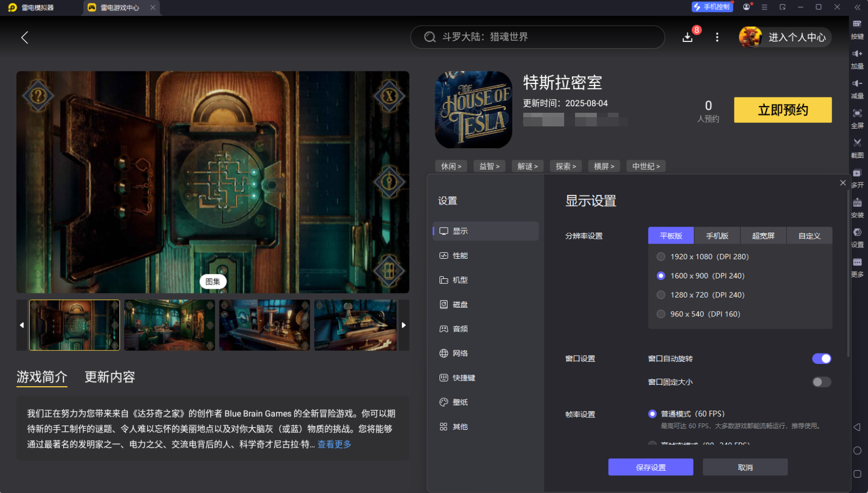Open 设置 settings sidebar icon
Viewport: 868px width, 493px height.
(857, 238)
